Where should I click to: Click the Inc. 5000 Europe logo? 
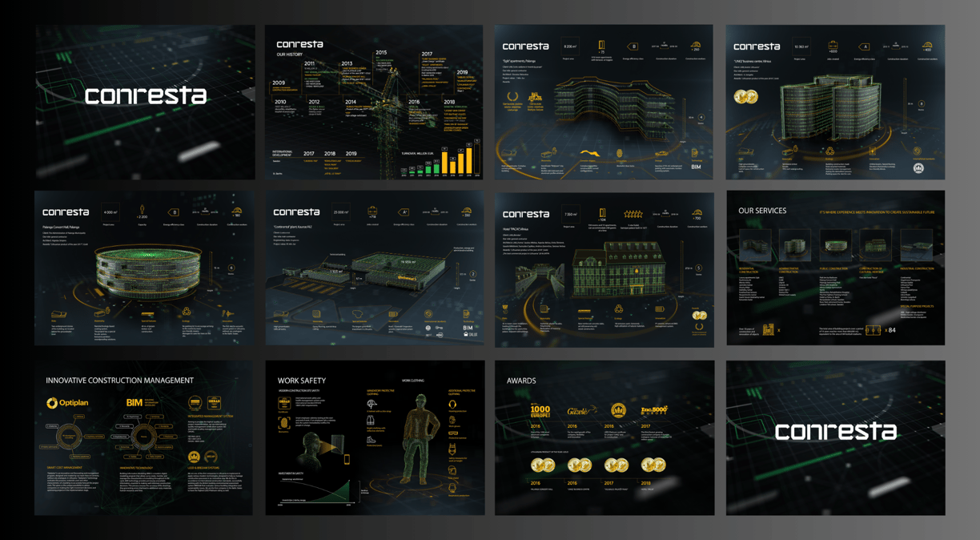(x=654, y=410)
